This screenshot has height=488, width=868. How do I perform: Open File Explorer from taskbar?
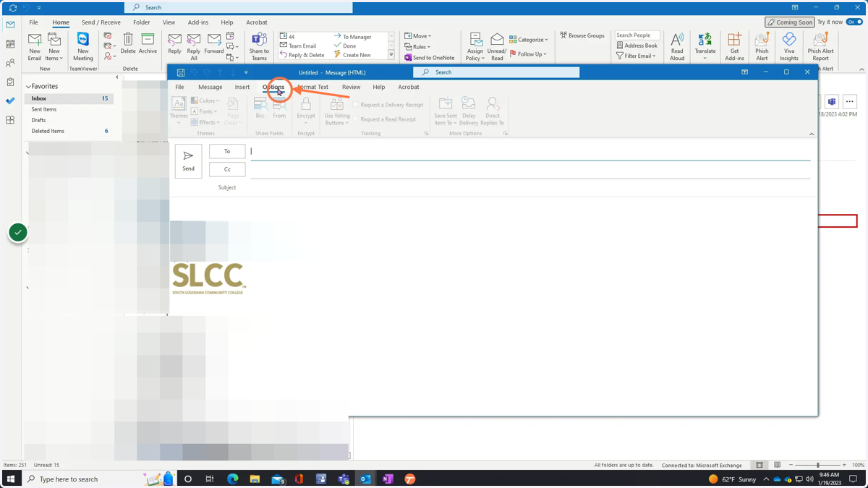tap(255, 479)
